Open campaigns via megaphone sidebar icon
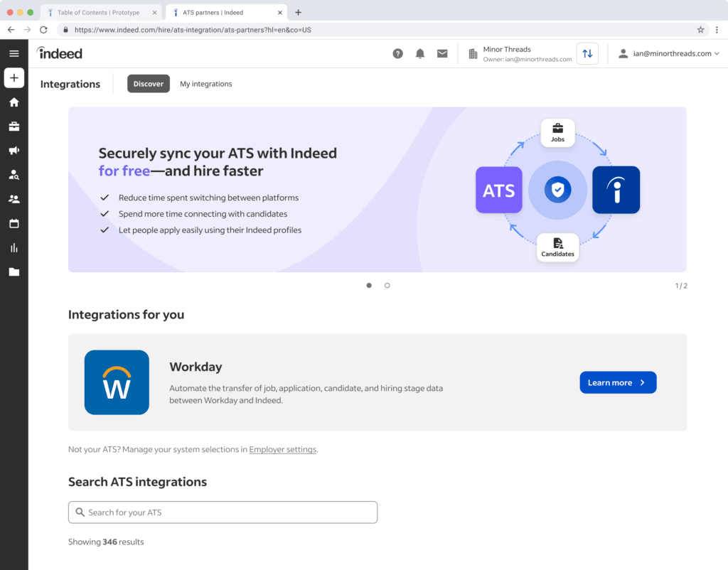This screenshot has height=570, width=728. (x=14, y=151)
